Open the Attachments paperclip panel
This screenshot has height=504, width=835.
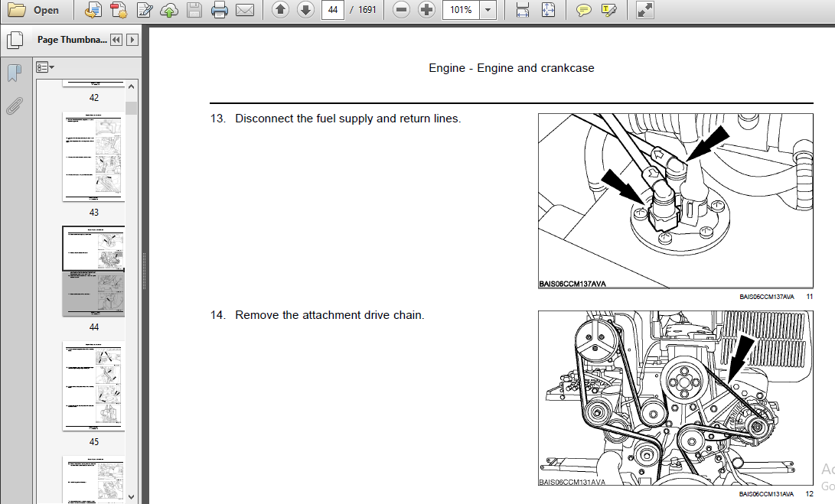[x=15, y=106]
